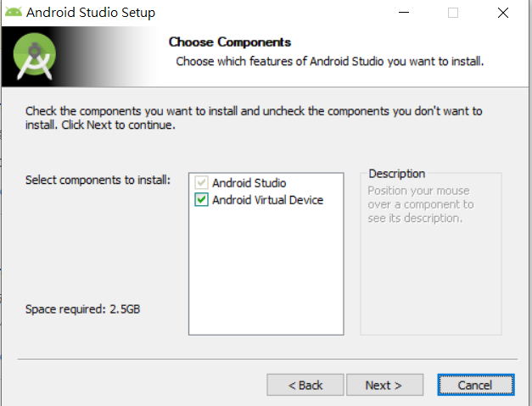Click the greyed-out Android Studio checkbox
Image resolution: width=532 pixels, height=406 pixels.
(x=201, y=183)
